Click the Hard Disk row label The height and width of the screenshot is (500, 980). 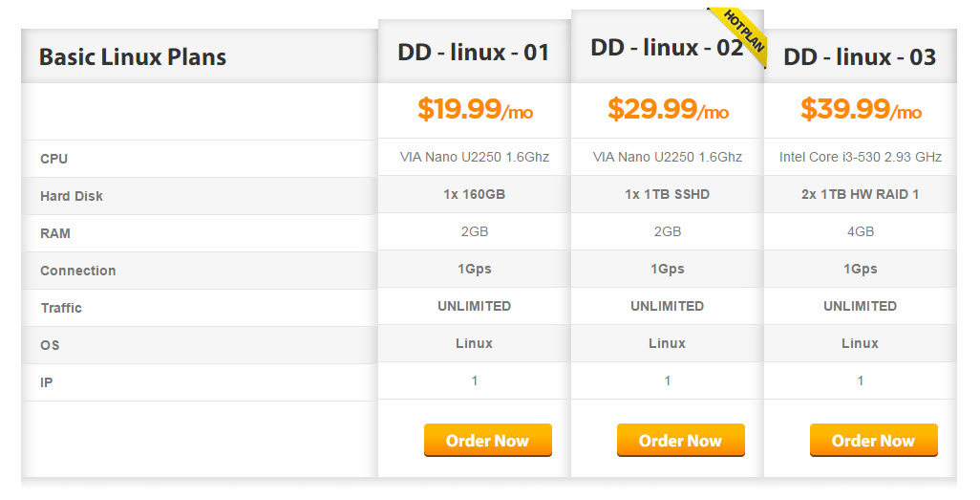72,196
